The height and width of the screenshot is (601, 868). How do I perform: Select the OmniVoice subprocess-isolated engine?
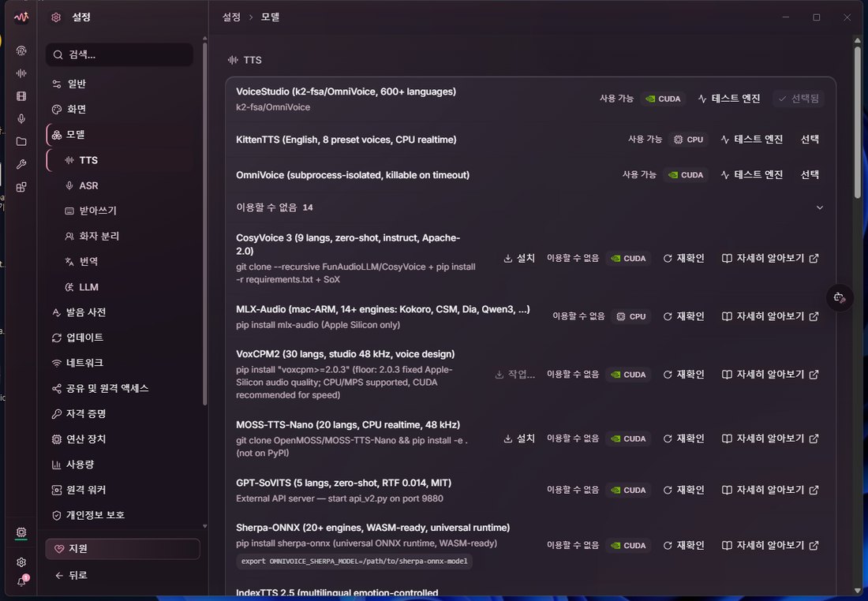pyautogui.click(x=810, y=175)
